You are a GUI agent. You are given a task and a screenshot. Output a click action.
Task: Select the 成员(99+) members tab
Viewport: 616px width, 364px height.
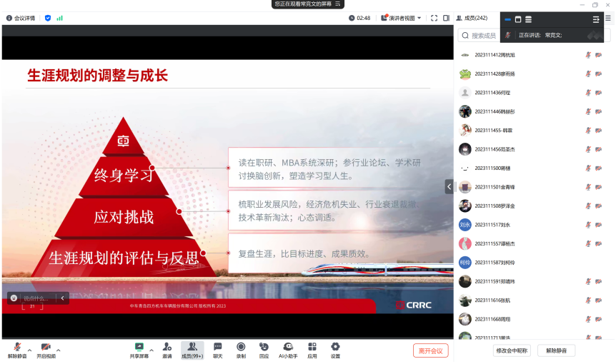click(x=192, y=349)
